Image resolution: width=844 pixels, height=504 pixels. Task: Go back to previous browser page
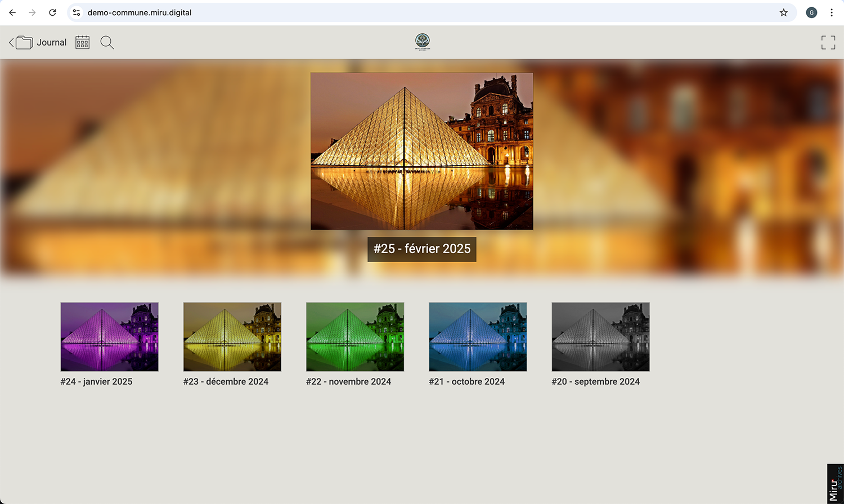coord(12,12)
